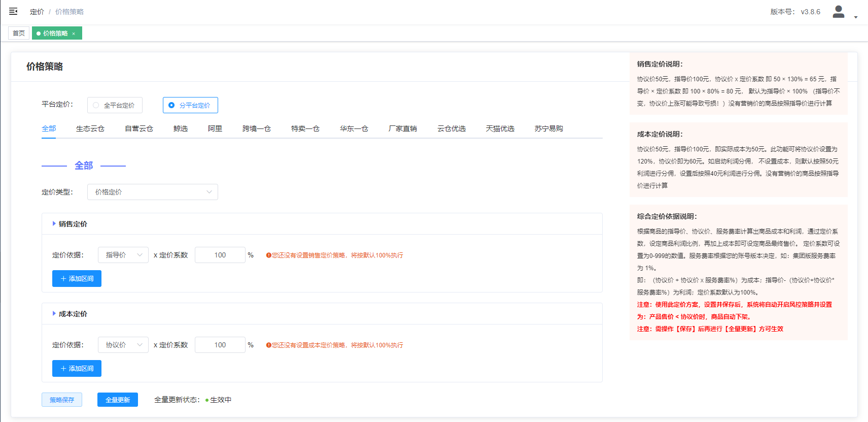The height and width of the screenshot is (422, 868).
Task: Click the 定价 breadcrumb link
Action: click(37, 12)
